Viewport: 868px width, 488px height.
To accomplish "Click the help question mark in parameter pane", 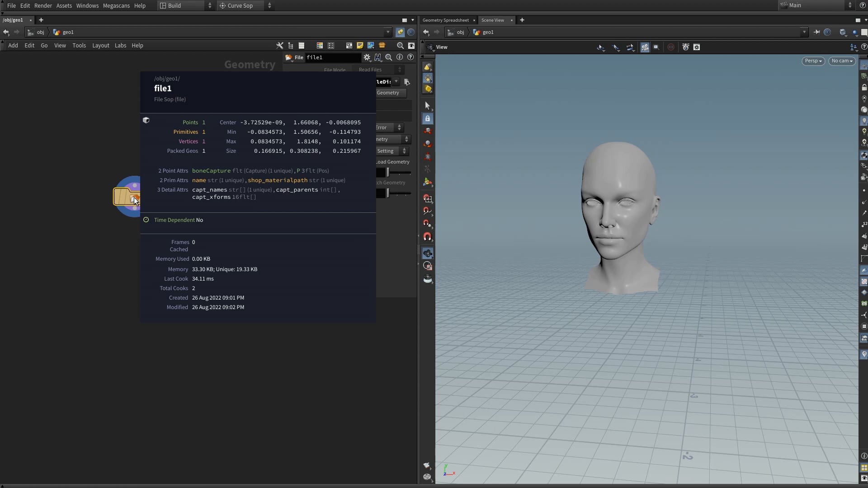I will tap(410, 57).
